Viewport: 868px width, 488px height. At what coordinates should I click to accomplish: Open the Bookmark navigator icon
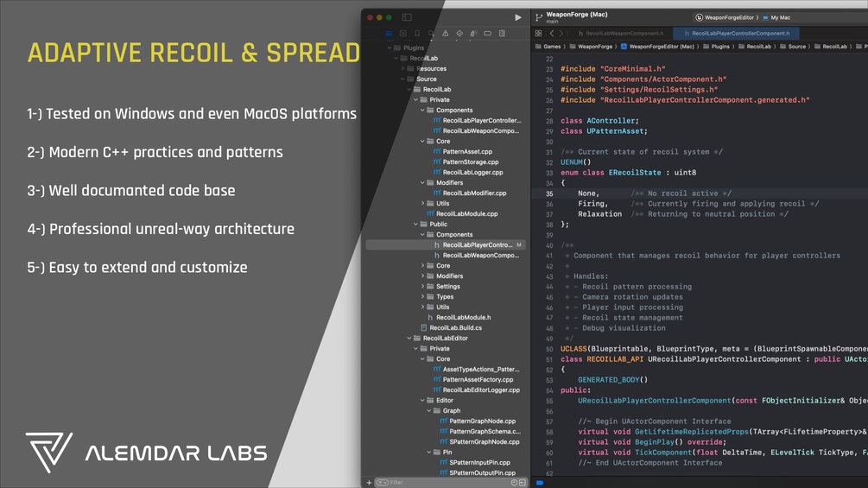tap(417, 33)
